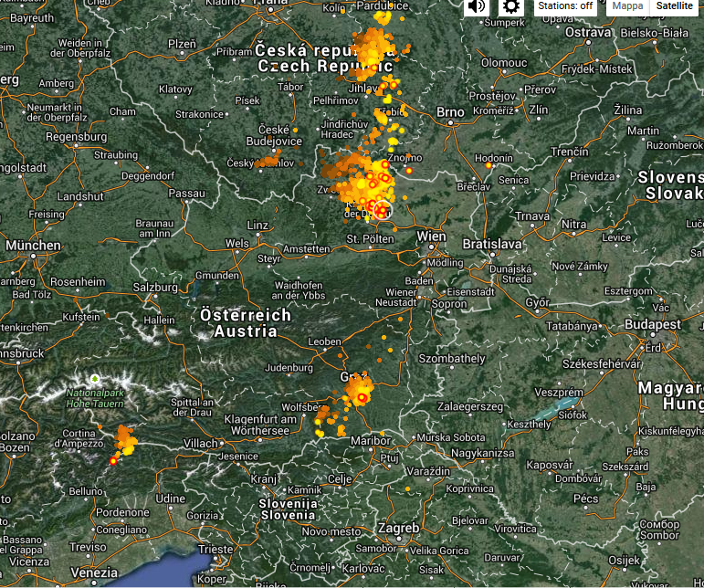Click the strike marker at Hodonín

[489, 165]
